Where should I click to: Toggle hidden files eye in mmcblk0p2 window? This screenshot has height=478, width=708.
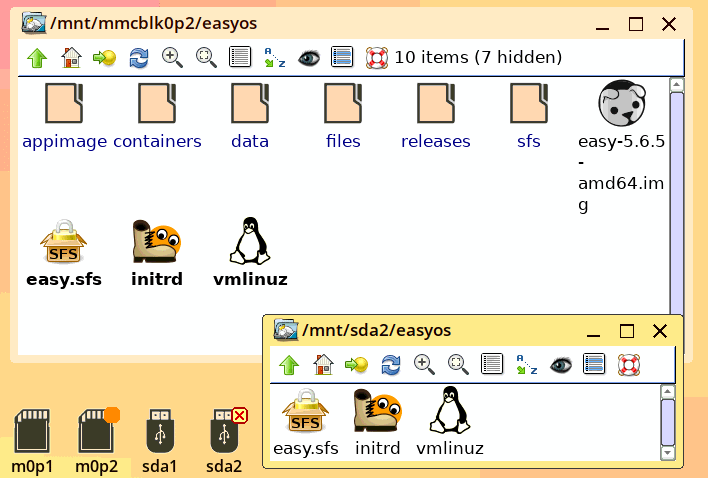click(x=309, y=58)
